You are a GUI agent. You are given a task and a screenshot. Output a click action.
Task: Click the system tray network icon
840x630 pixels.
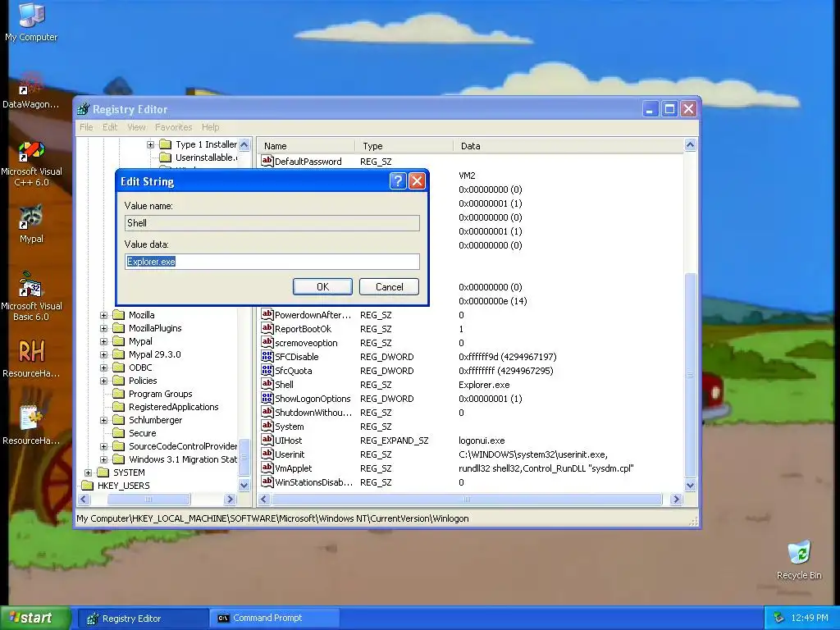pyautogui.click(x=778, y=618)
